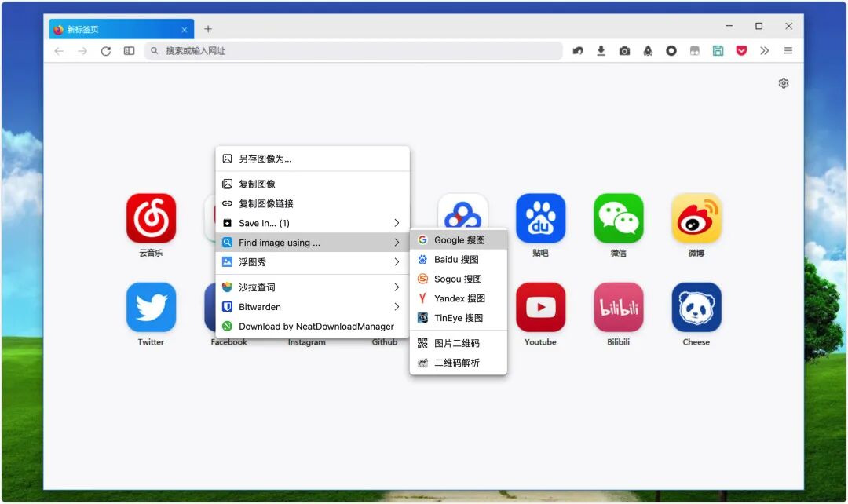Select Google 搜图 in submenu
848x504 pixels.
tap(459, 240)
